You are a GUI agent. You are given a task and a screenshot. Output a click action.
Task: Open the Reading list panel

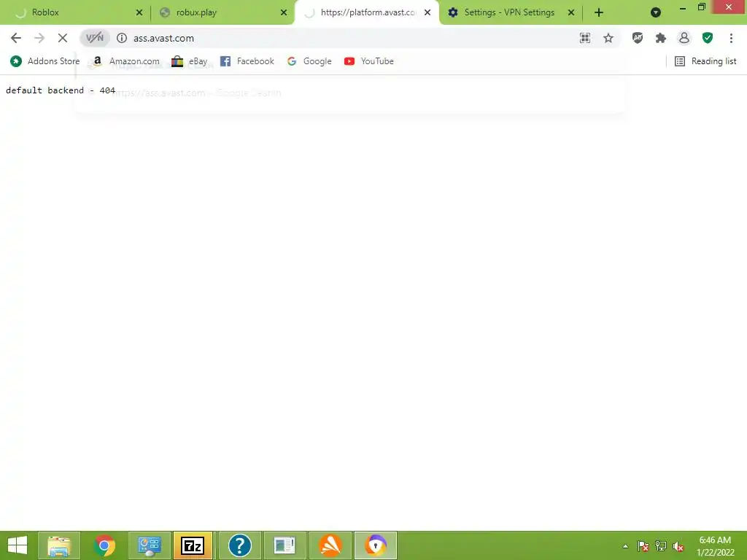pos(705,61)
